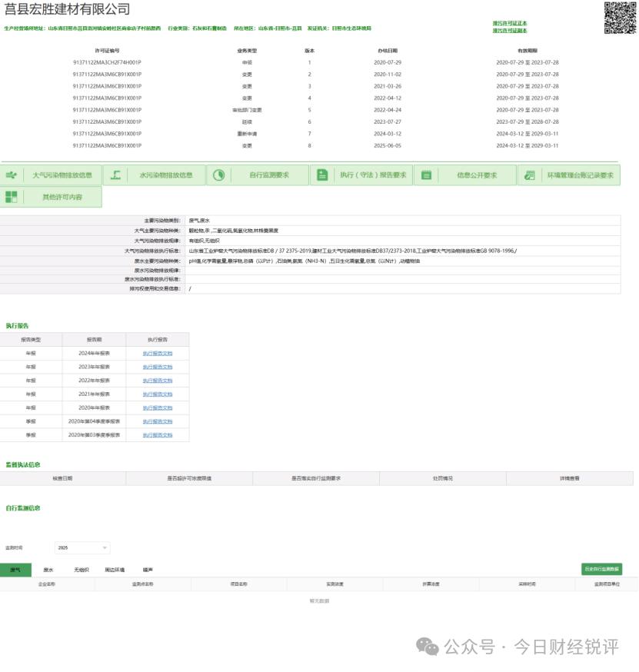Open the 执行(守法)报告要求 tab
The image size is (639, 672).
pyautogui.click(x=361, y=175)
